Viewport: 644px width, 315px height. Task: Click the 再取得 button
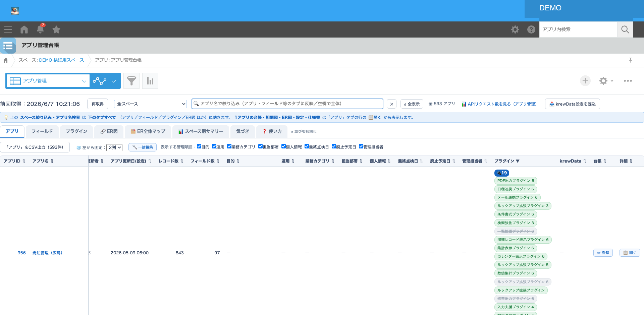[x=98, y=104]
